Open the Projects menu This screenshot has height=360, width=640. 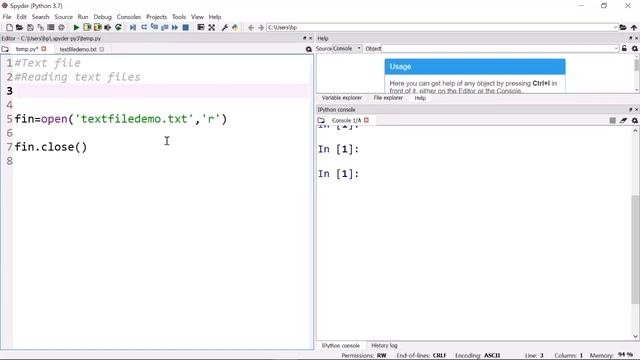(x=156, y=17)
